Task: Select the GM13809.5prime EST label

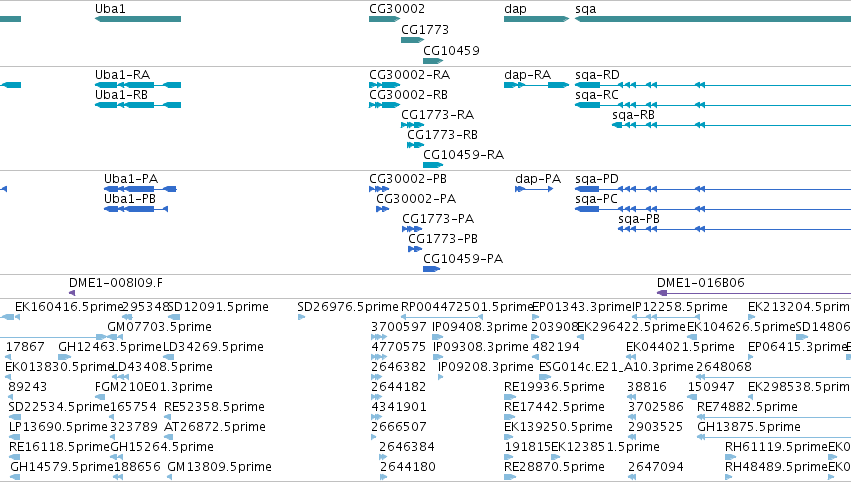Action: click(x=219, y=467)
